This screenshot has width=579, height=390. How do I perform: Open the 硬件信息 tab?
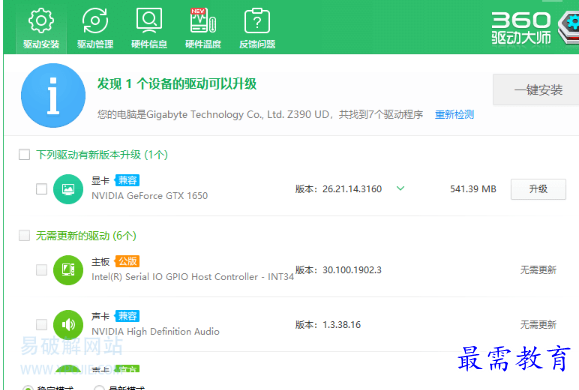coord(149,28)
